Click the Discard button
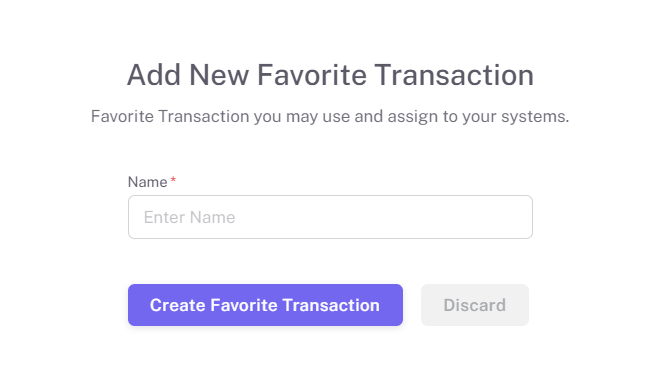This screenshot has width=661, height=371. pos(475,305)
